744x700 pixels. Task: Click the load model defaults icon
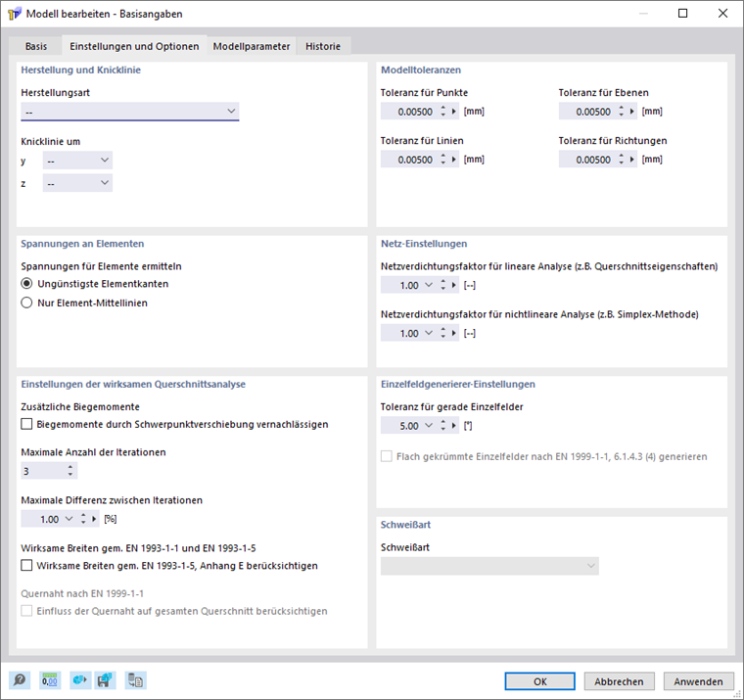tap(79, 680)
